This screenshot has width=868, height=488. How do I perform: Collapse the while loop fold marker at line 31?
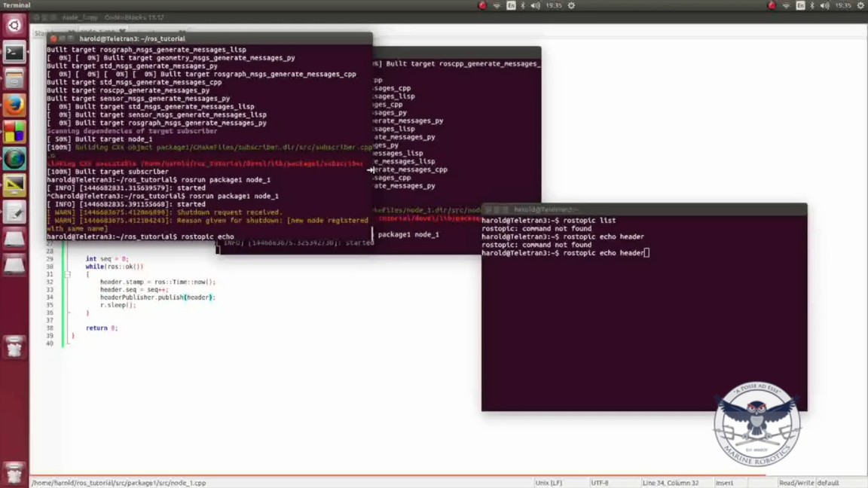[67, 274]
